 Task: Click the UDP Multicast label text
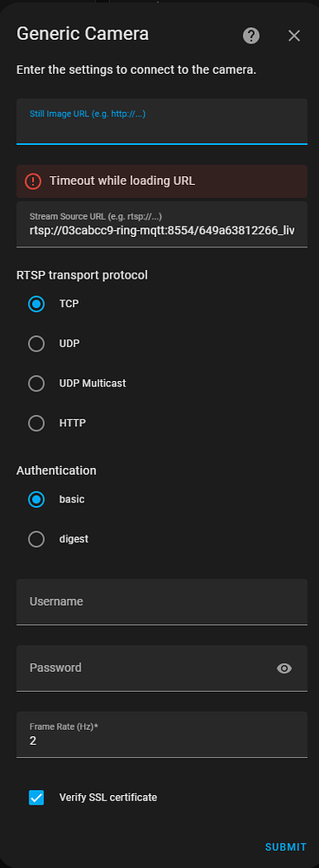[93, 384]
